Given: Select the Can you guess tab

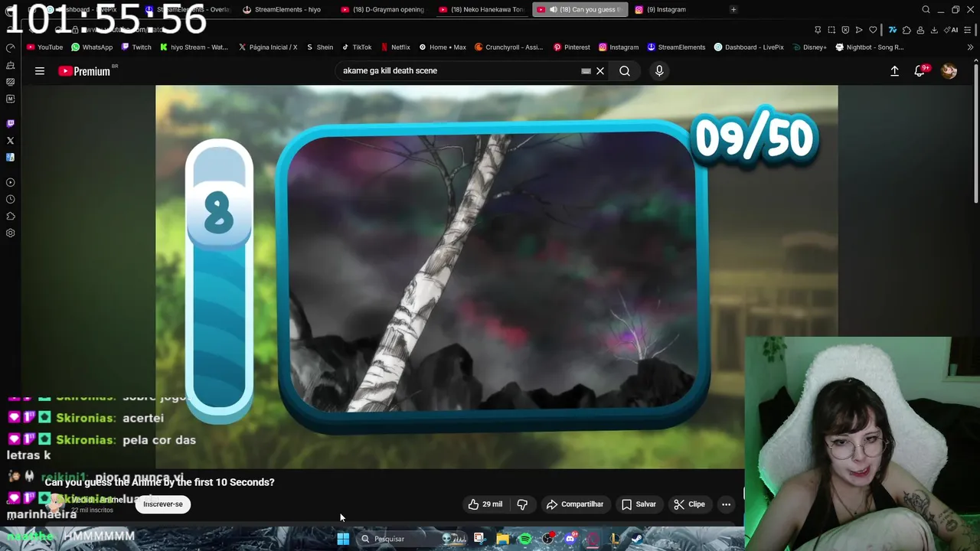Looking at the screenshot, I should pos(580,10).
